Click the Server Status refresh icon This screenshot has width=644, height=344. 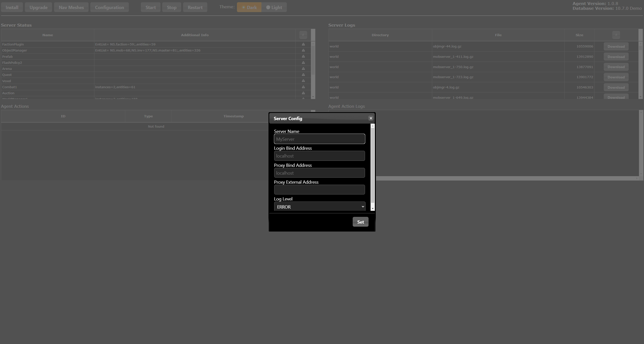[x=303, y=35]
